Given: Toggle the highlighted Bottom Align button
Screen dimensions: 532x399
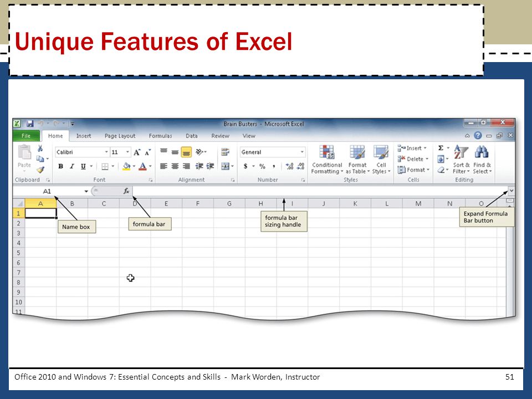Looking at the screenshot, I should pos(186,152).
